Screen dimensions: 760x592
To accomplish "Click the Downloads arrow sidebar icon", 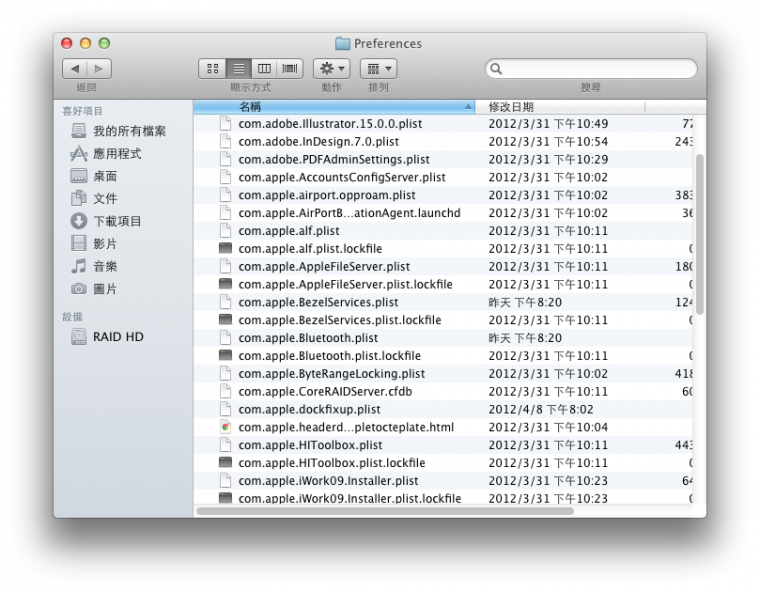I will 79,221.
